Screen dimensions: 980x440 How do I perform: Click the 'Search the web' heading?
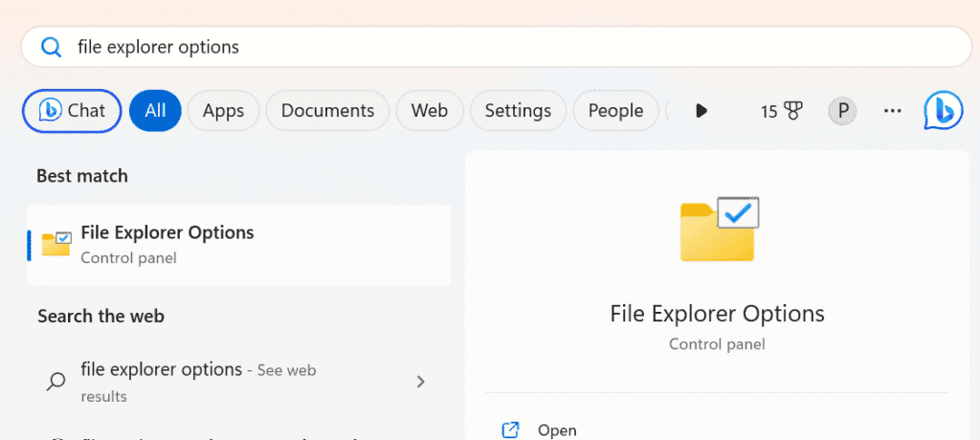[100, 317]
